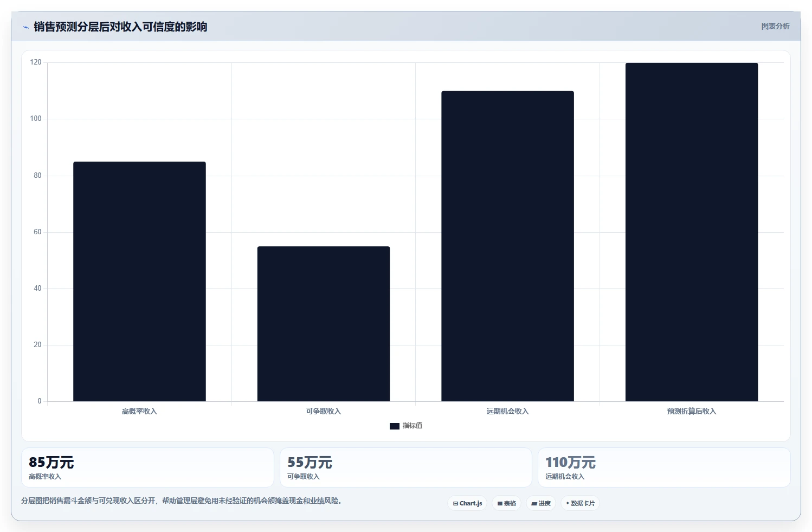Select the 110万元 远期机会收入 card
This screenshot has width=812, height=532.
[x=664, y=467]
